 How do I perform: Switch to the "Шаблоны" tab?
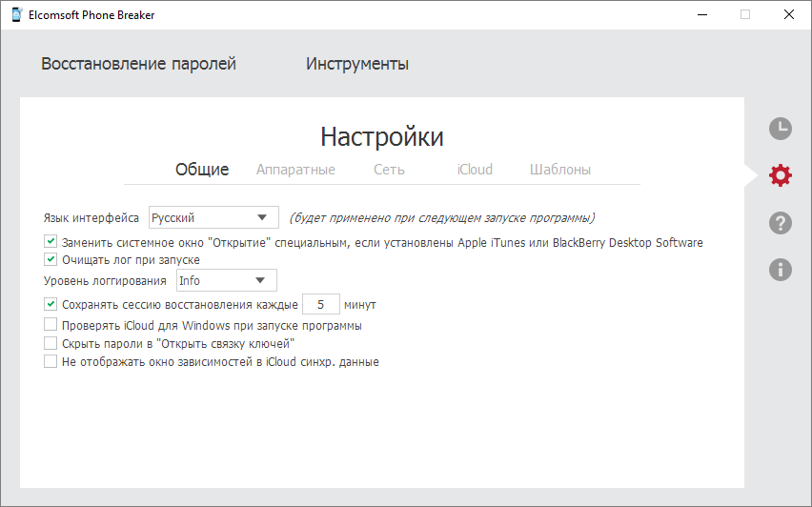coord(559,170)
